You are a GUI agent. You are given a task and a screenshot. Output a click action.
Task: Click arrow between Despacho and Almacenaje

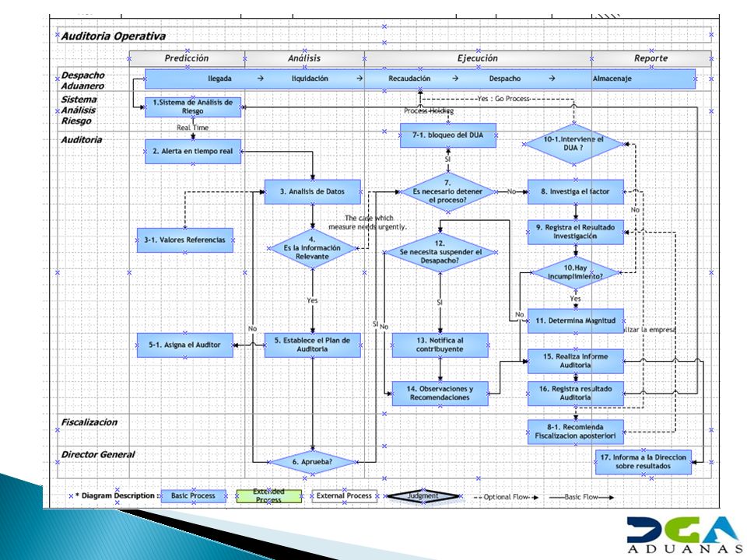552,79
